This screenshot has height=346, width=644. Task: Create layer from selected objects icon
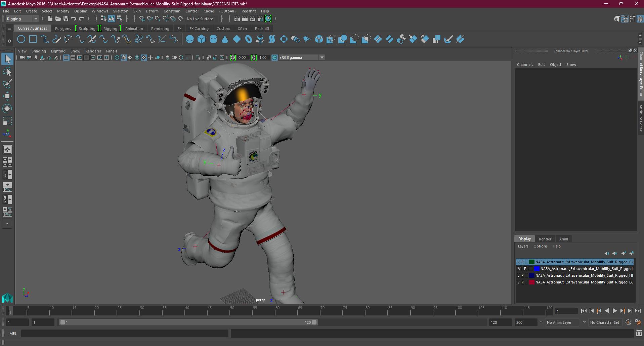[632, 253]
